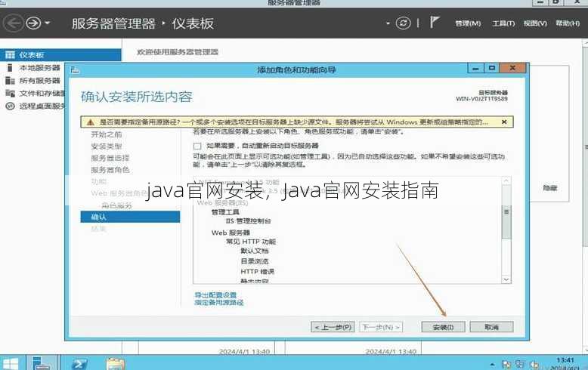Click the list scrollbar up arrow
Viewport: 588px width, 370px height.
click(x=506, y=181)
